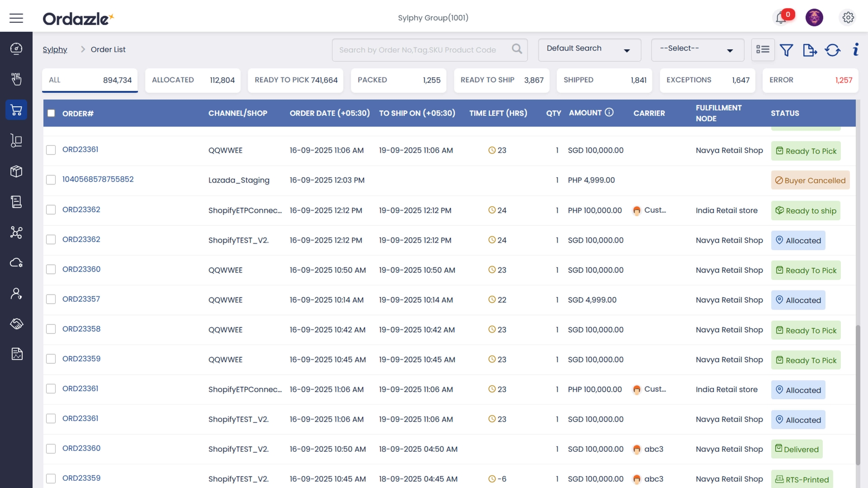Screen dimensions: 868x488
Task: Check the checkbox for order ORD23357
Action: 51,298
